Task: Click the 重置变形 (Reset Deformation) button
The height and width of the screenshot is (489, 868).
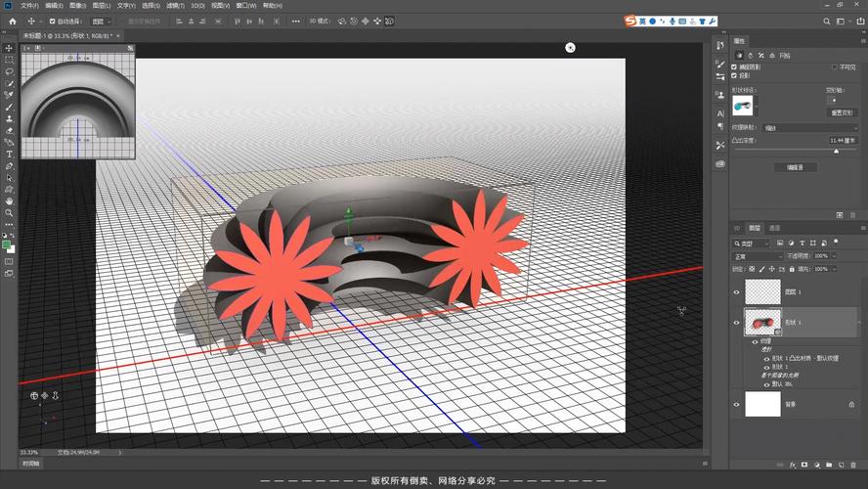Action: (x=842, y=112)
